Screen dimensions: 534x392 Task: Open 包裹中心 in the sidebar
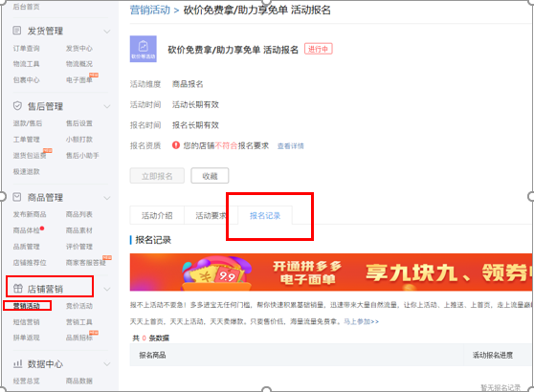(26, 80)
